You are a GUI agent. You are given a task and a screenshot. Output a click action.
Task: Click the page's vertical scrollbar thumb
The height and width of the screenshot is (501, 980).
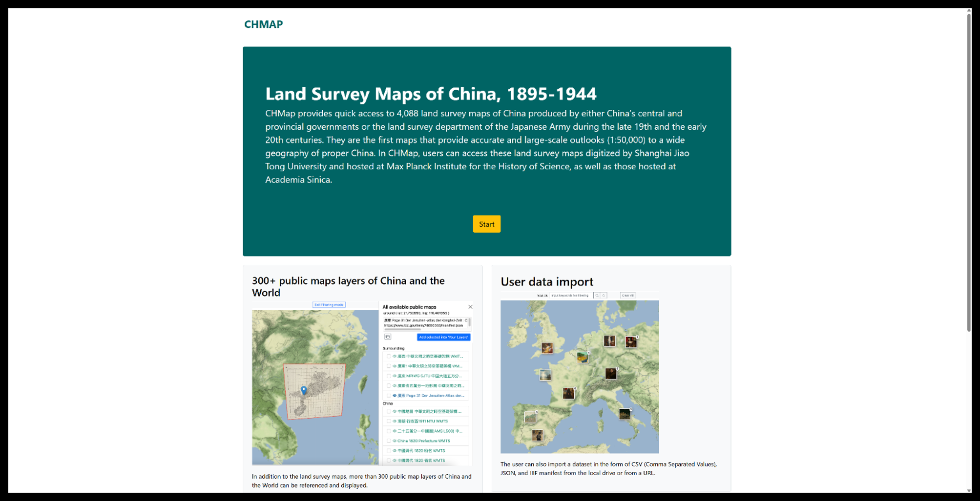(969, 171)
